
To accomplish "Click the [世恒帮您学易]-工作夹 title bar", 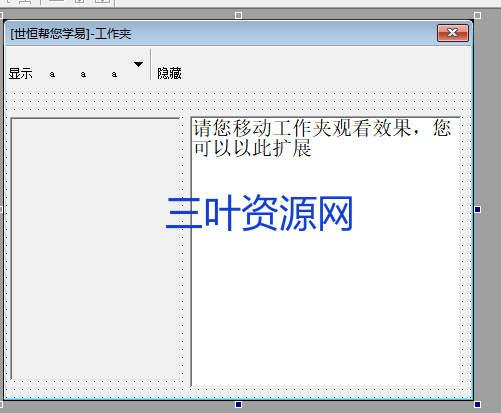I will tap(220, 33).
